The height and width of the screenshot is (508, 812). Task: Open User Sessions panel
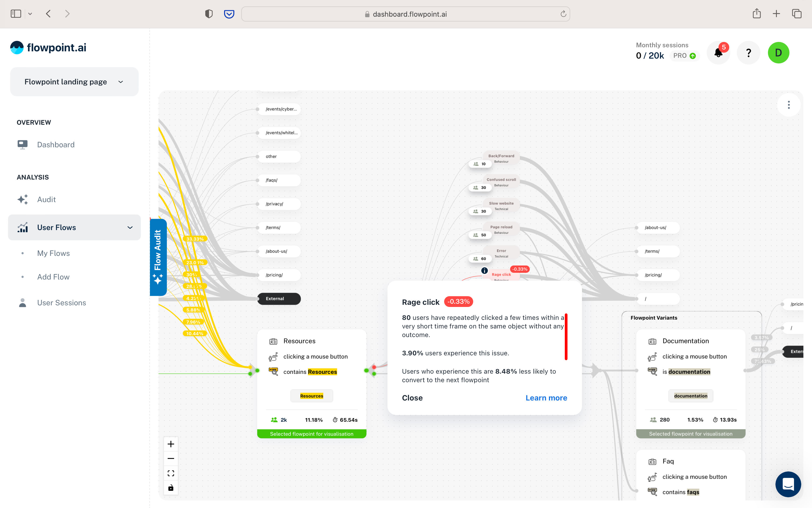pos(62,303)
